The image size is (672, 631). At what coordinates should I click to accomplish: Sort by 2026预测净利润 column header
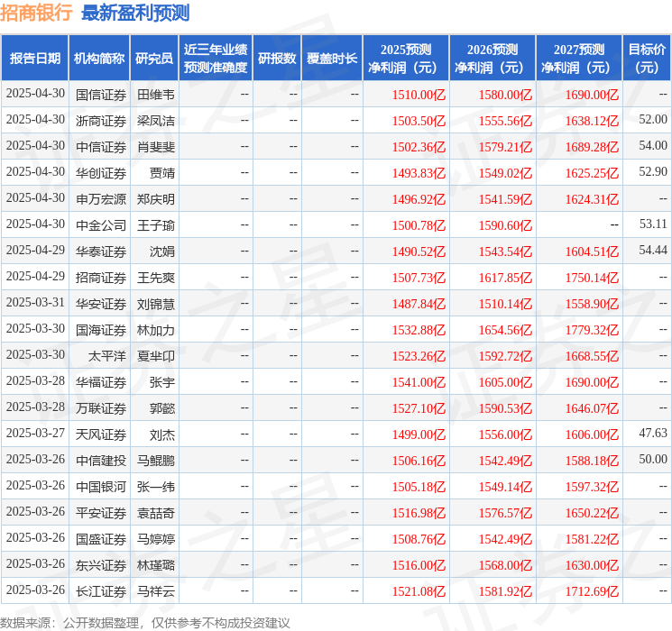coord(492,58)
